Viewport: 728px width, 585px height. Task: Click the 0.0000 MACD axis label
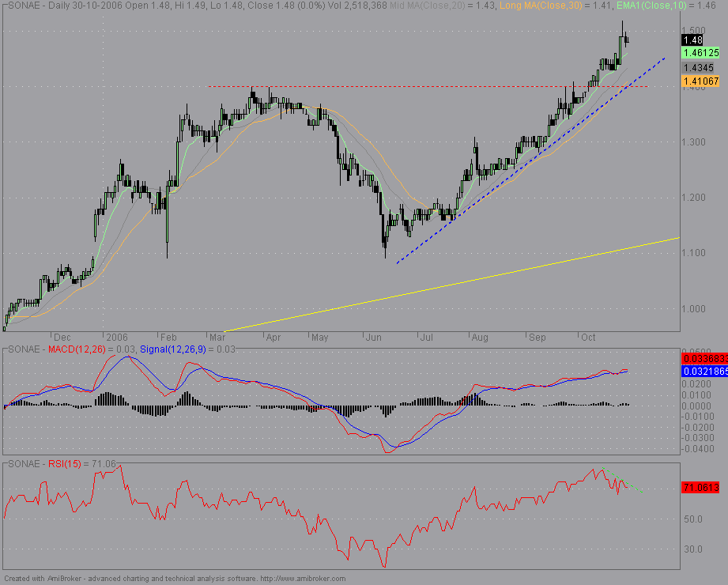tap(696, 406)
